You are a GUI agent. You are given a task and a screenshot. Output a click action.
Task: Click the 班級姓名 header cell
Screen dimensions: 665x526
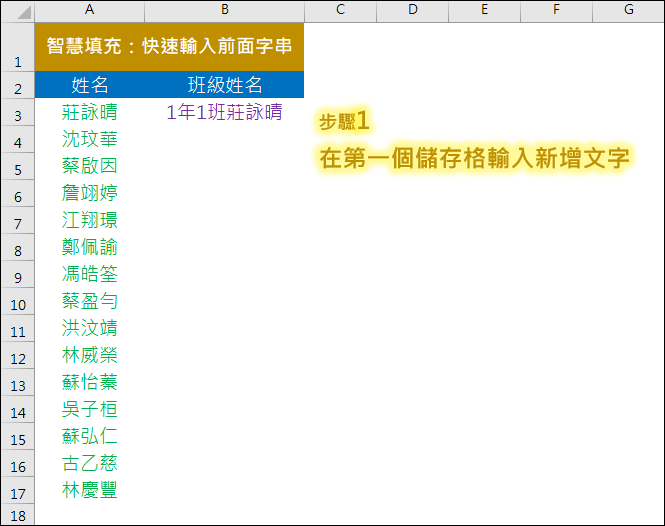click(224, 85)
